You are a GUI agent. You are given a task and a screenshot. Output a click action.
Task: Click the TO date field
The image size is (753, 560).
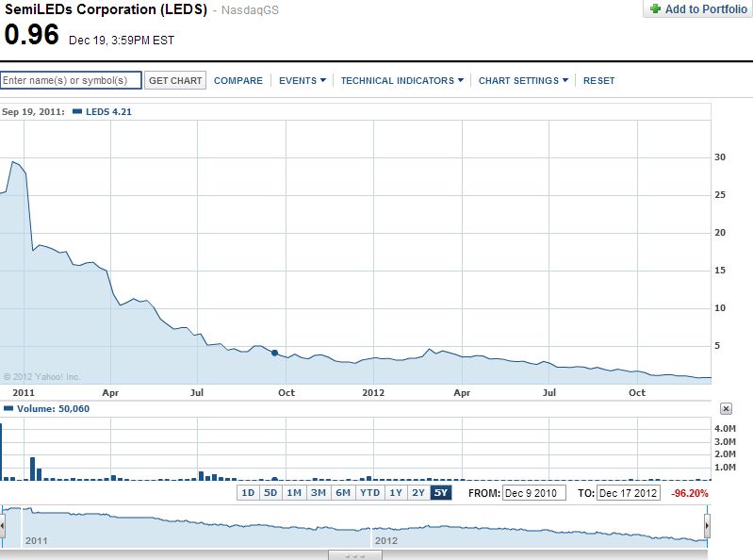pyautogui.click(x=629, y=493)
